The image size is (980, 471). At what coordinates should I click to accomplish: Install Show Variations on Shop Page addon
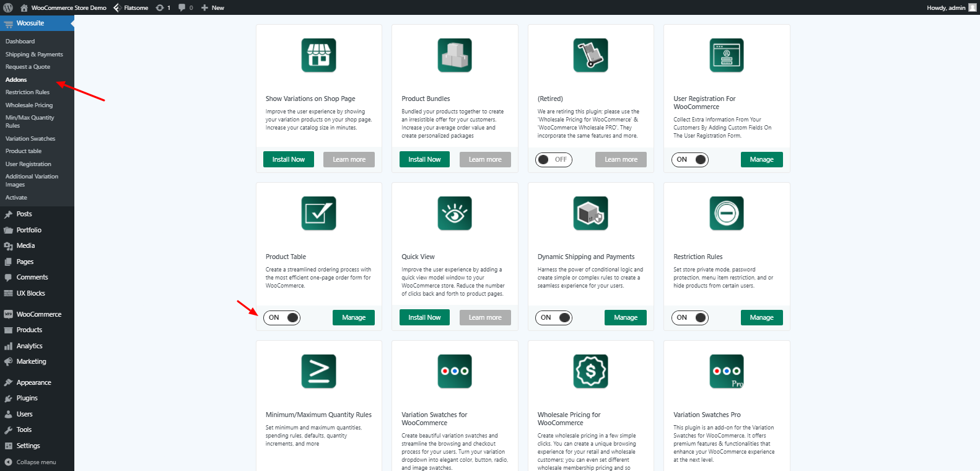point(289,159)
